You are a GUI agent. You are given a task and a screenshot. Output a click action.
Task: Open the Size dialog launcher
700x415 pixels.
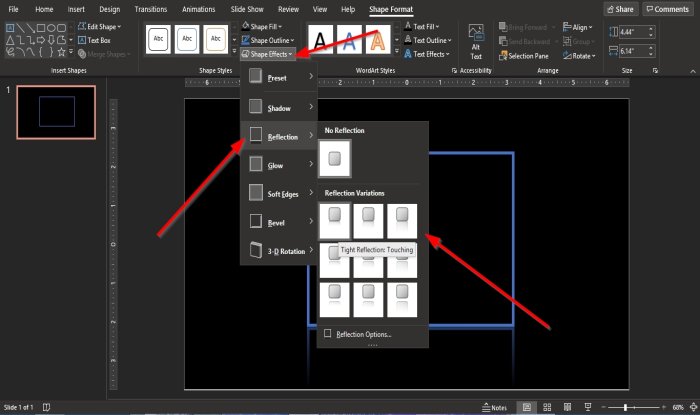[655, 71]
